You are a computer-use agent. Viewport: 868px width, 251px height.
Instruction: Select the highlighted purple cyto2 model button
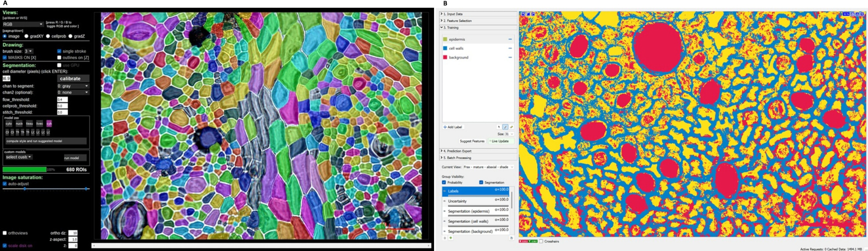pyautogui.click(x=49, y=124)
